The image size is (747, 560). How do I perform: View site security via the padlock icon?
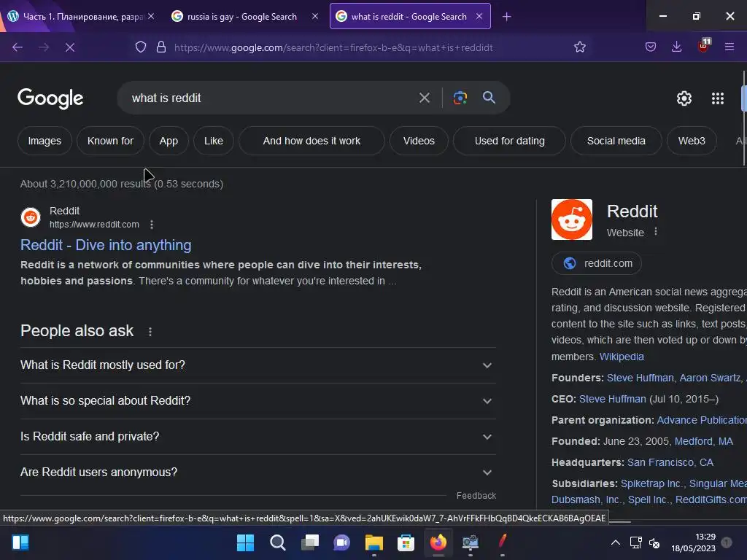tap(161, 47)
